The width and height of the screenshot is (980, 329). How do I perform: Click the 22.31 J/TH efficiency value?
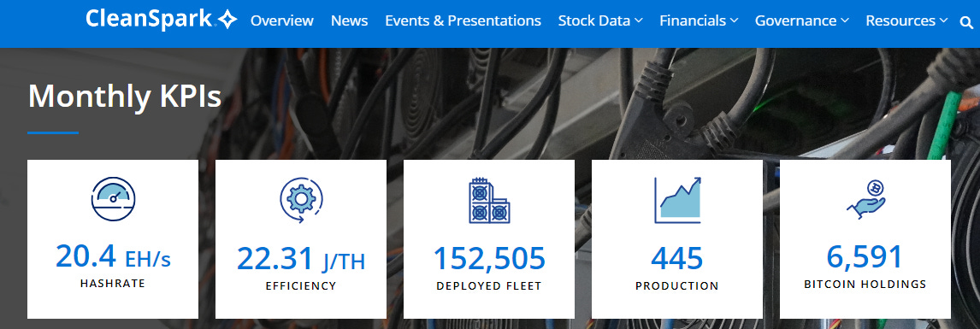click(x=301, y=258)
